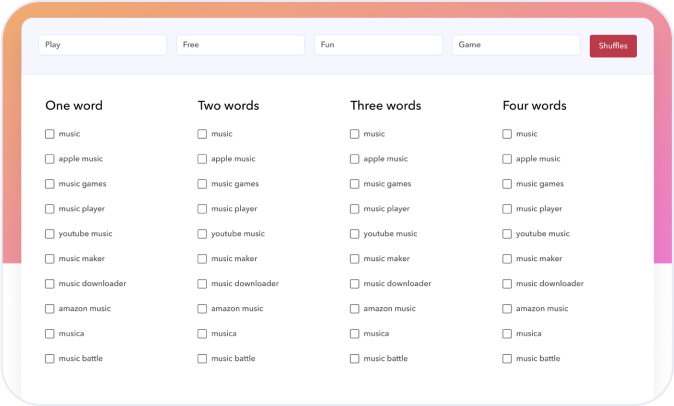This screenshot has height=406, width=674.
Task: Tick 'music maker' under One word
Action: [x=50, y=259]
